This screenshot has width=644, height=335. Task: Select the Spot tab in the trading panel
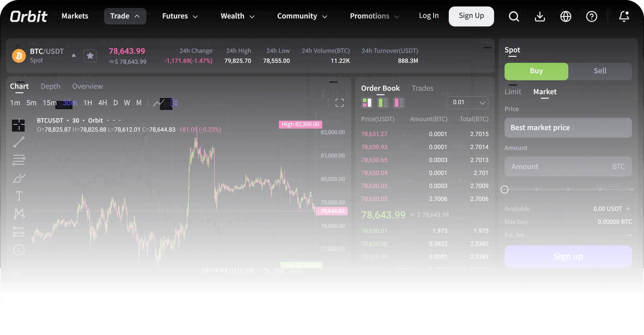(x=512, y=50)
